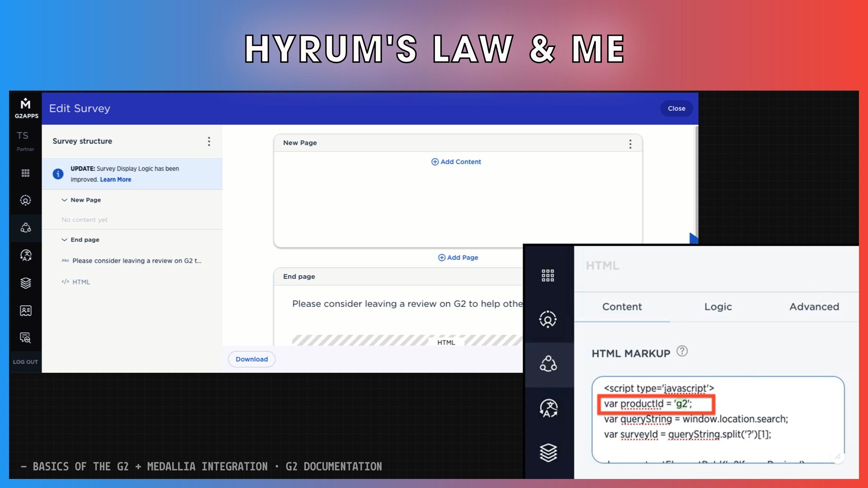Click the Learn More link
Viewport: 868px width, 488px height.
click(x=115, y=179)
